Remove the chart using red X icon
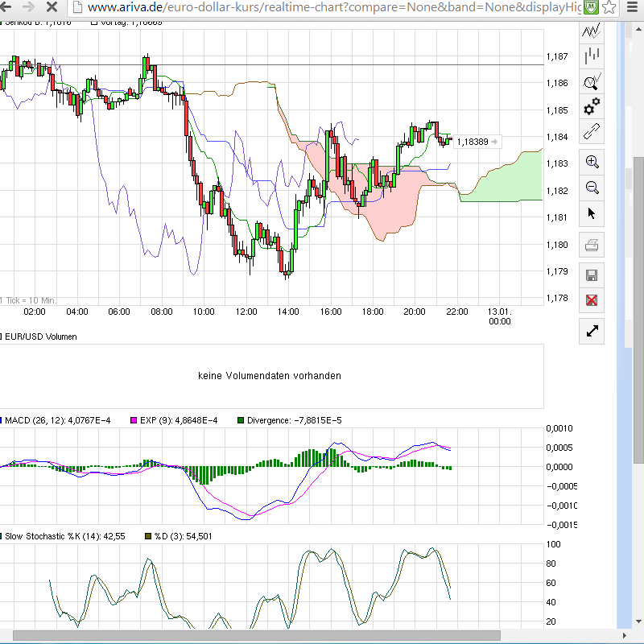 (592, 300)
